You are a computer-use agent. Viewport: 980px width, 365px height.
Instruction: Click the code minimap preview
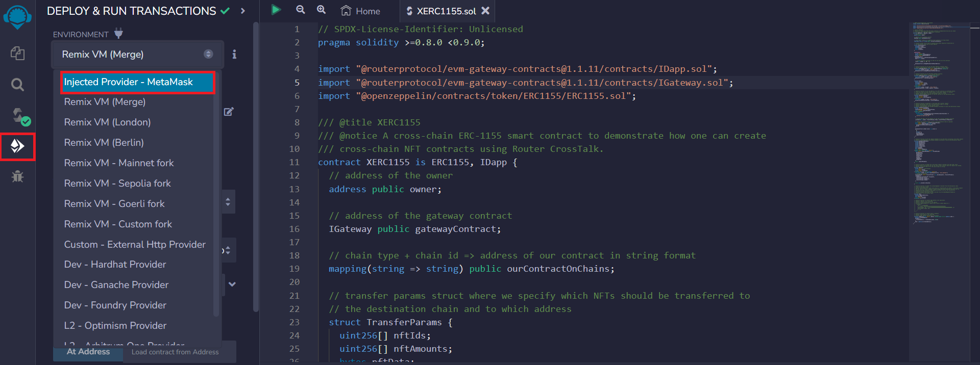click(939, 122)
